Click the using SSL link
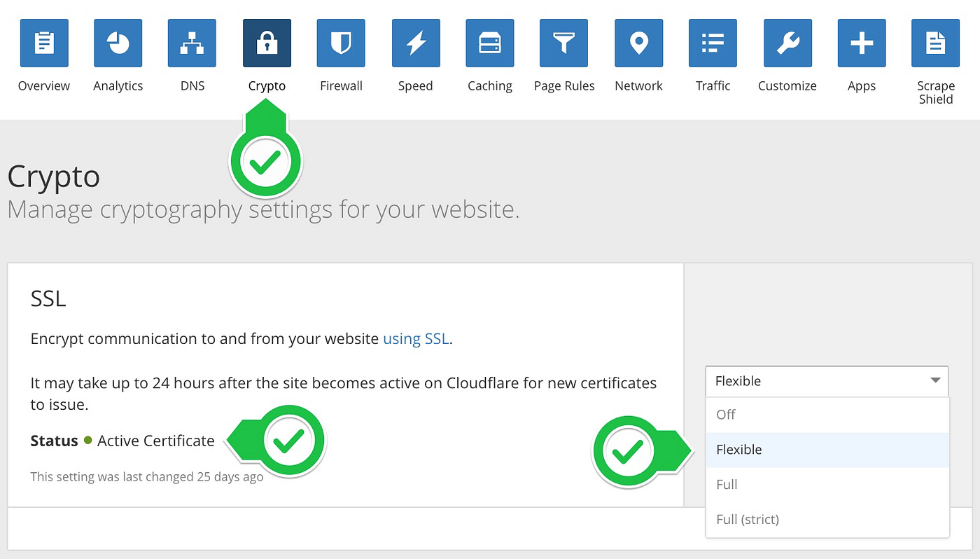The height and width of the screenshot is (559, 980). (x=416, y=338)
